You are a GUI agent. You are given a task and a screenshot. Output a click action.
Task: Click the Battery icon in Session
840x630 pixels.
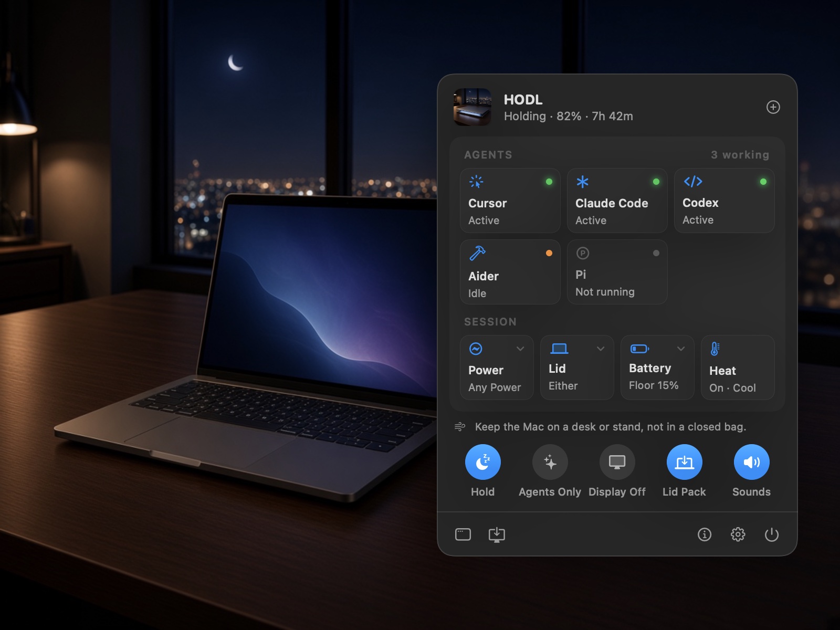(639, 349)
